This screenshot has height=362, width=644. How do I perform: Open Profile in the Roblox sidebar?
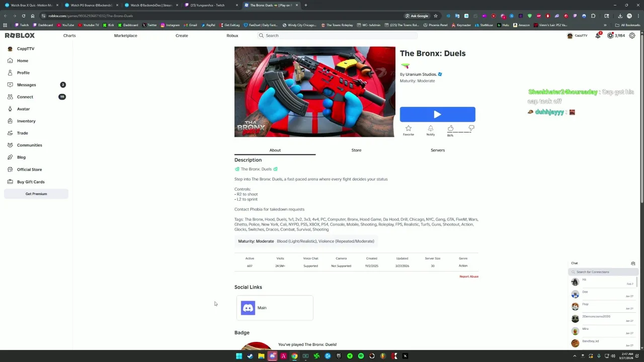(23, 73)
